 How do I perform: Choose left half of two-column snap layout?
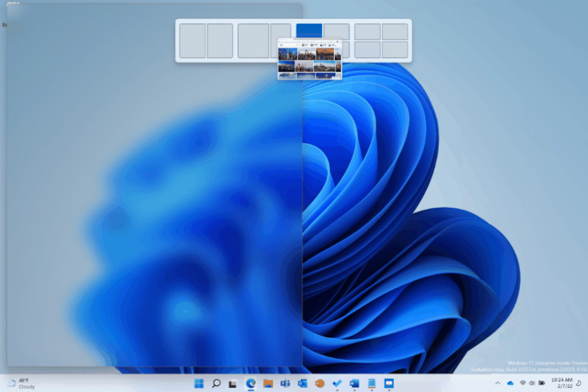coord(192,41)
